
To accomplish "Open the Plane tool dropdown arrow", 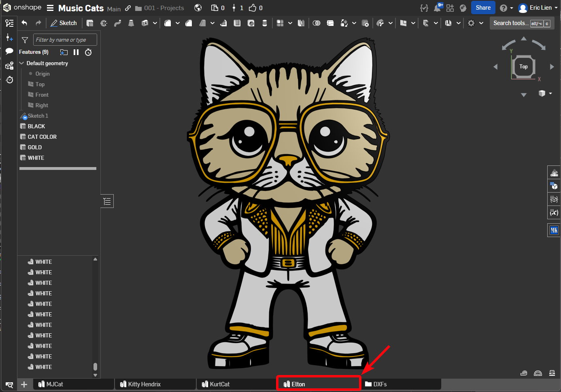I will pos(413,23).
